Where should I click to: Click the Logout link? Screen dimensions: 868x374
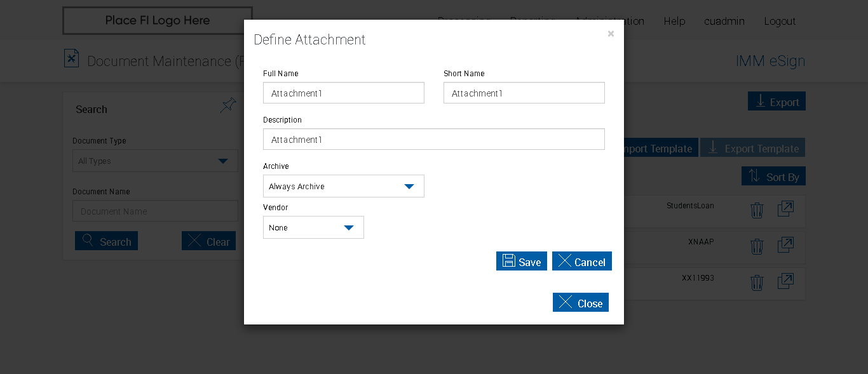point(780,21)
